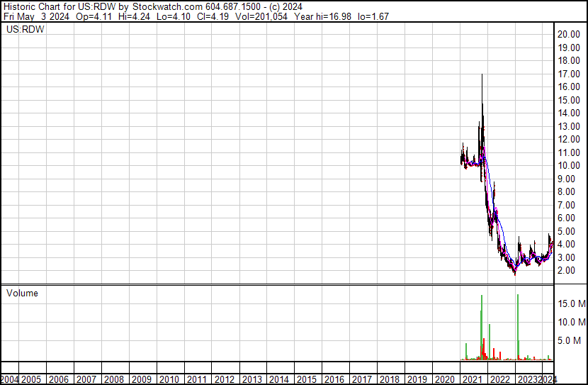588x385 pixels.
Task: Click the 17.00 price axis label
Action: (x=569, y=74)
